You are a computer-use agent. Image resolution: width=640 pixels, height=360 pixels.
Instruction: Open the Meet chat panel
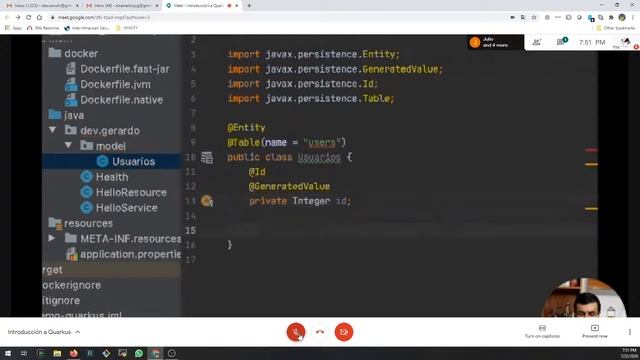pos(562,42)
